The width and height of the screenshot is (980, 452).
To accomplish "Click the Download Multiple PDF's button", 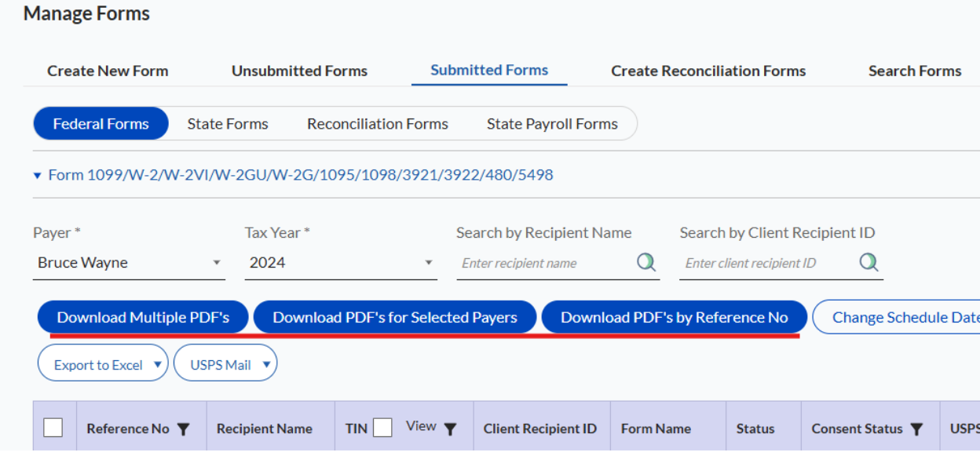I will pyautogui.click(x=142, y=316).
